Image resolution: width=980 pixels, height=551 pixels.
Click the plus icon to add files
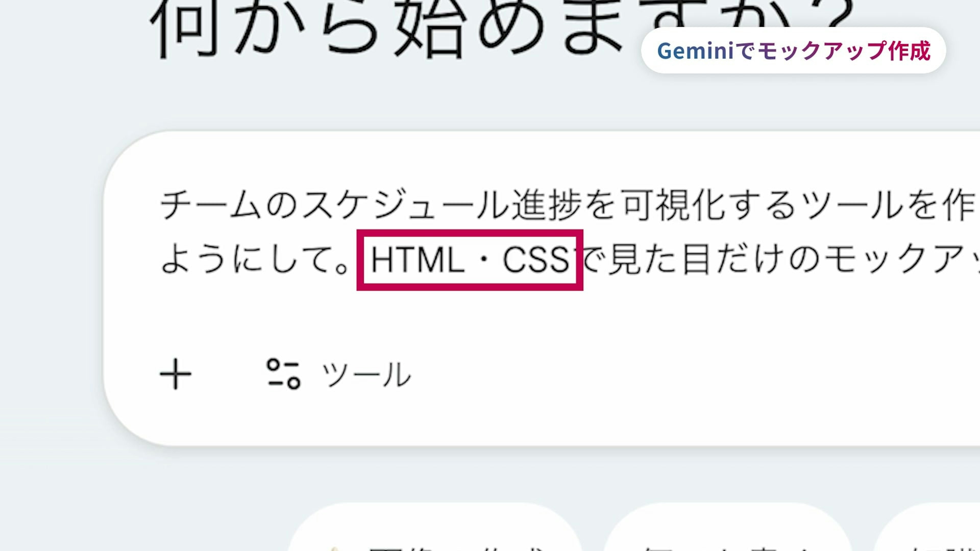pos(175,374)
